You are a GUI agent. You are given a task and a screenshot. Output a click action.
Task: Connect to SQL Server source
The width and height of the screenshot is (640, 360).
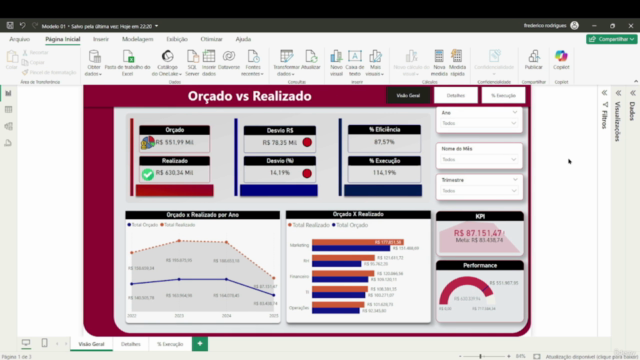pos(192,62)
